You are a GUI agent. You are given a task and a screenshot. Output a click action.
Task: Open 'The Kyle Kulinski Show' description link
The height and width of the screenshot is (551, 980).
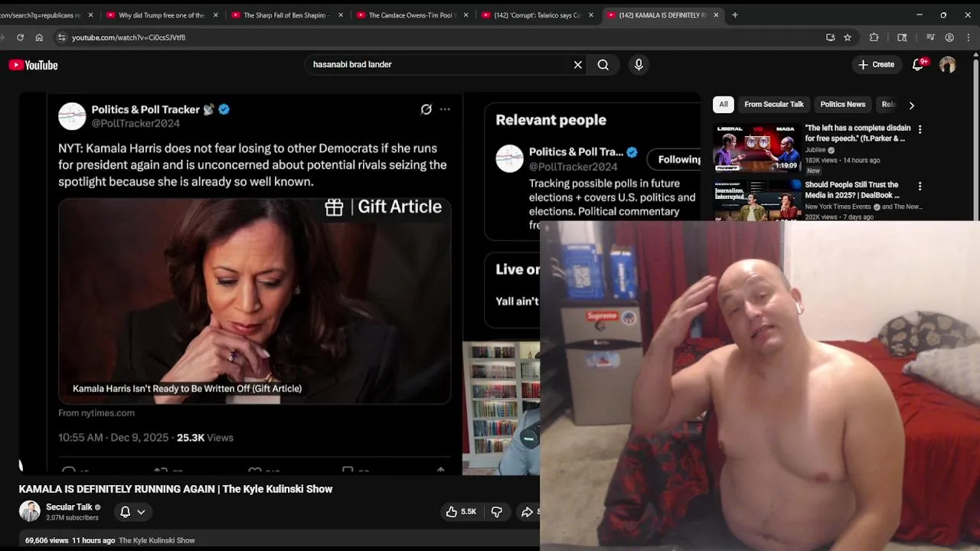coord(157,540)
